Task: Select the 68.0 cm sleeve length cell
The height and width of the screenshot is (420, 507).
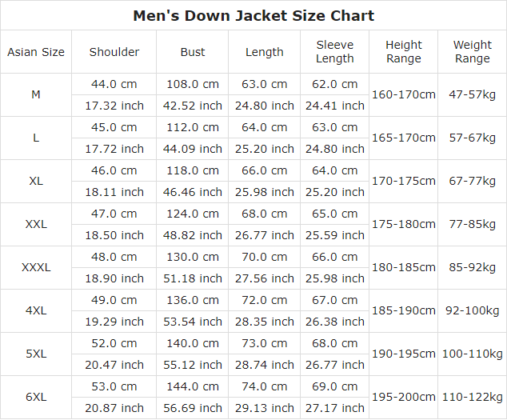Action: tap(334, 343)
